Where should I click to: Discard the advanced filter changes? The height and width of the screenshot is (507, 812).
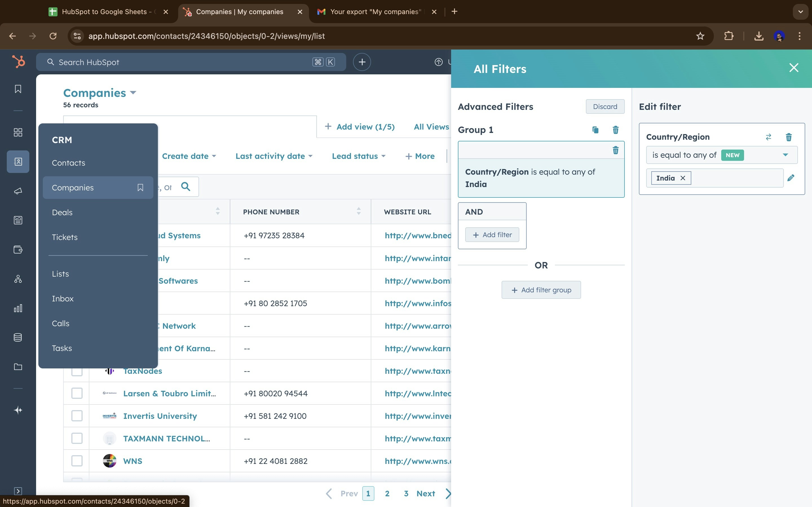point(605,107)
